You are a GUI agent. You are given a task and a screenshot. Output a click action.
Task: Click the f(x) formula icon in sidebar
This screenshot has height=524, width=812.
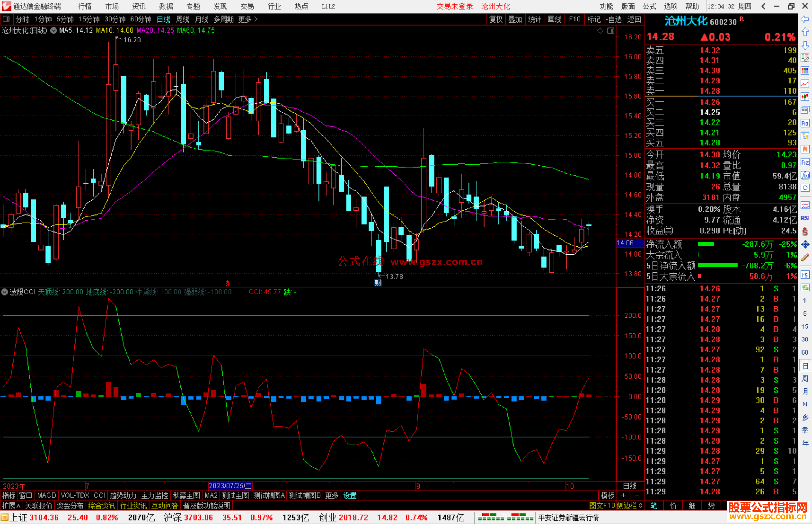pos(805,175)
